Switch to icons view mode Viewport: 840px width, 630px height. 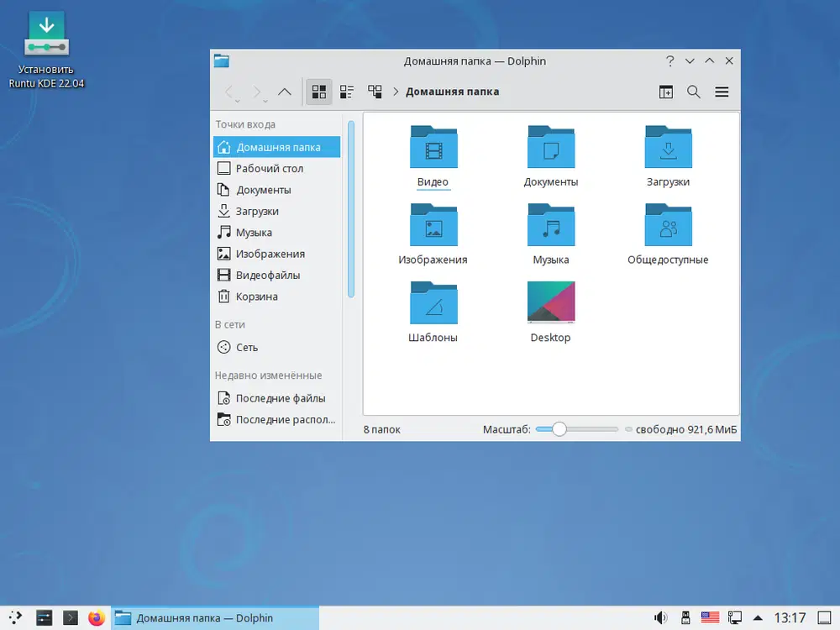318,92
